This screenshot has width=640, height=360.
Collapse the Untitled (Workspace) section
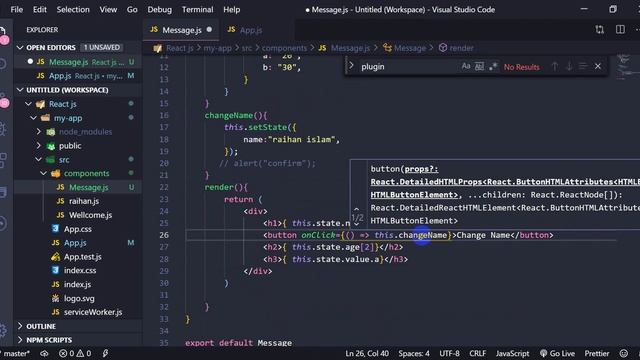(x=20, y=90)
